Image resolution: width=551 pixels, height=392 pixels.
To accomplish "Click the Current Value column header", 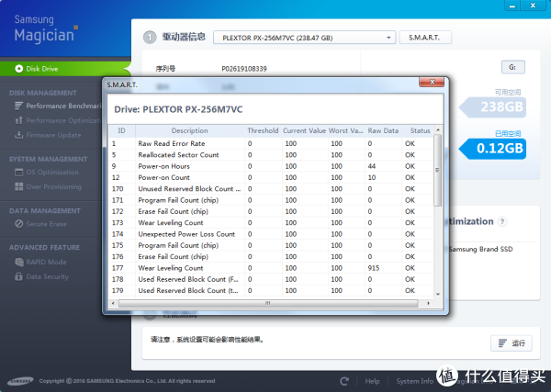I will click(x=304, y=130).
